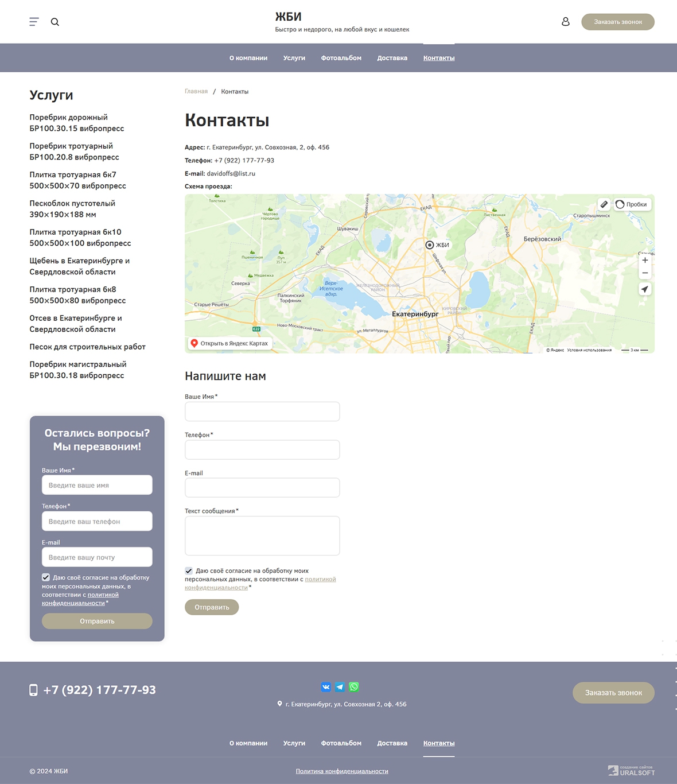This screenshot has width=677, height=784.
Task: Toggle the Пробки traffic layer on map
Action: (632, 204)
